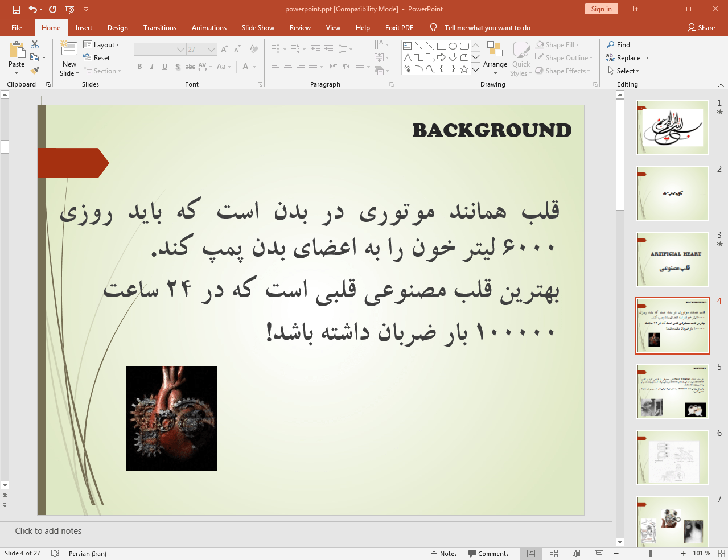Viewport: 728px width, 560px height.
Task: Click the Save icon in title bar
Action: [17, 9]
